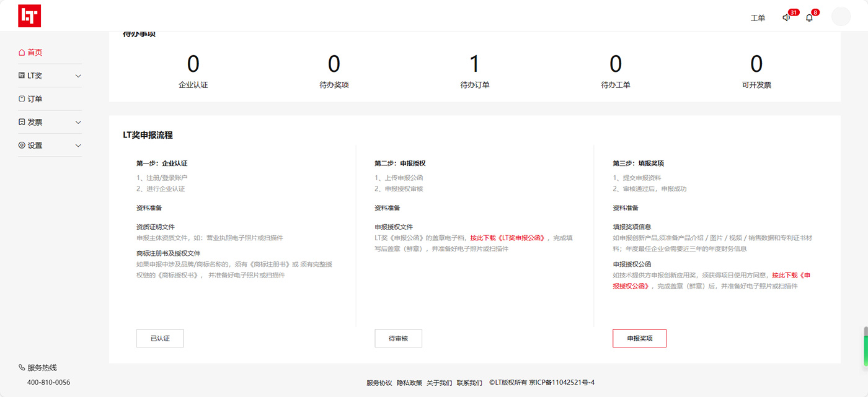Screen dimensions: 868x397
Task: Expand the LT奖 sidebar submenu arrow
Action: point(78,76)
